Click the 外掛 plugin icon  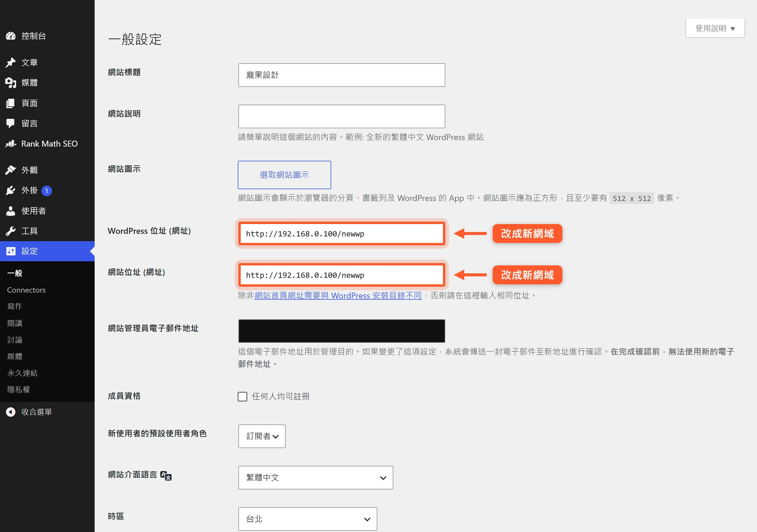point(11,191)
